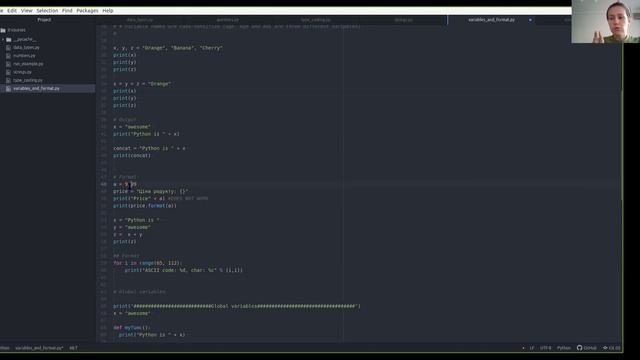640x360 pixels.
Task: Open type_casting.py from the tree view
Action: coord(28,80)
